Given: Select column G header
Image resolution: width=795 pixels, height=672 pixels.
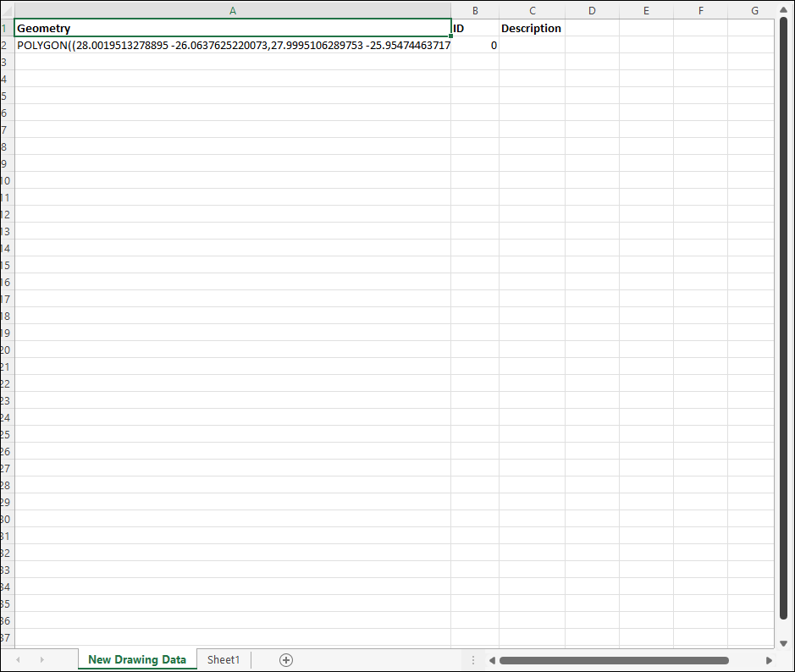Looking at the screenshot, I should (754, 10).
